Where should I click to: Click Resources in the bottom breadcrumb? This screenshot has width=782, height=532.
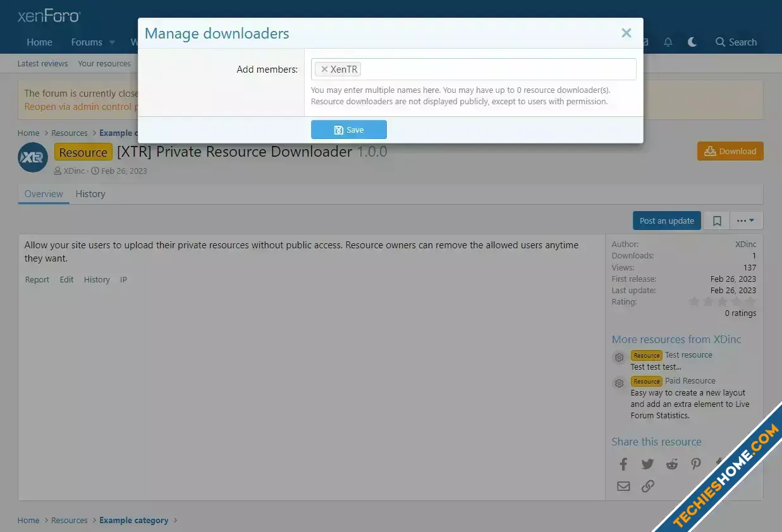[x=70, y=521]
